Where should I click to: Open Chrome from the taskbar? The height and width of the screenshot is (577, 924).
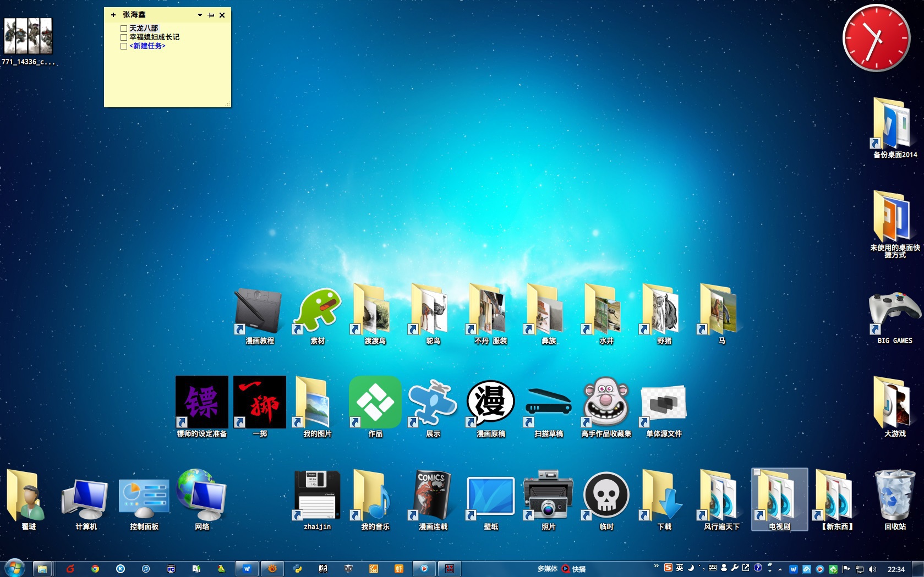(x=95, y=569)
